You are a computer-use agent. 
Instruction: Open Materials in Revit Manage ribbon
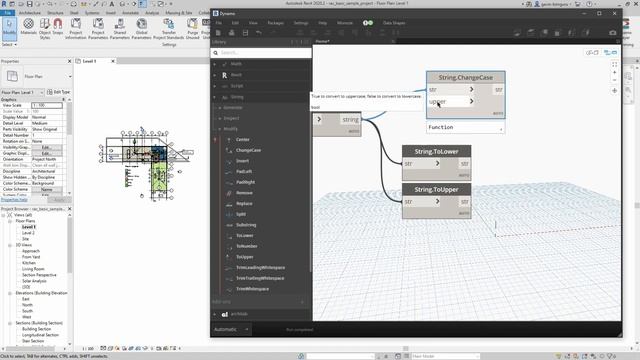click(x=29, y=28)
